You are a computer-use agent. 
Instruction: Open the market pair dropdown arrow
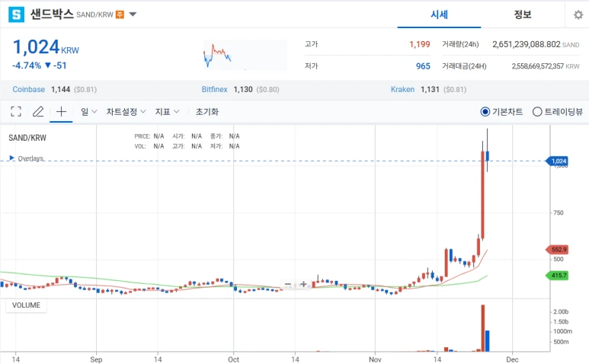point(133,14)
